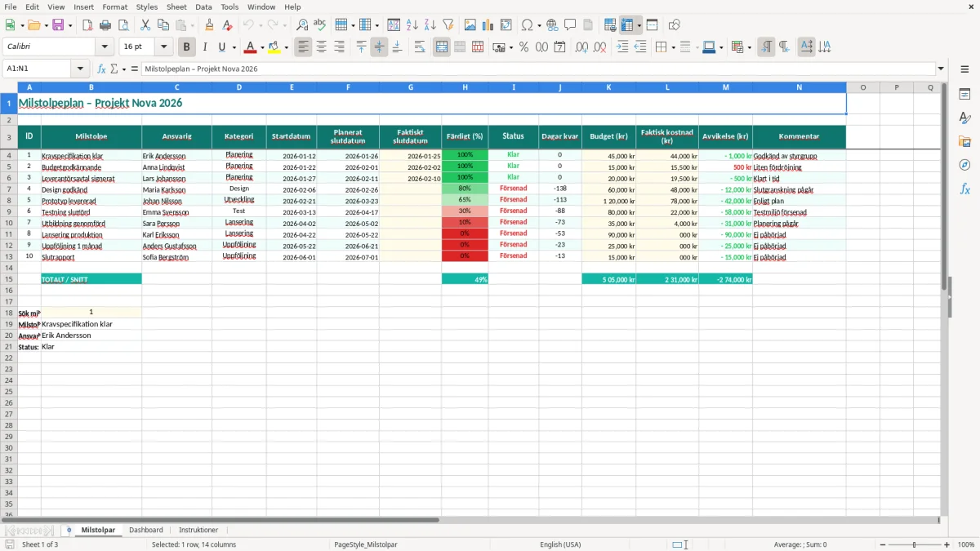
Task: Open the Function Wizard fx icon
Action: tap(102, 69)
